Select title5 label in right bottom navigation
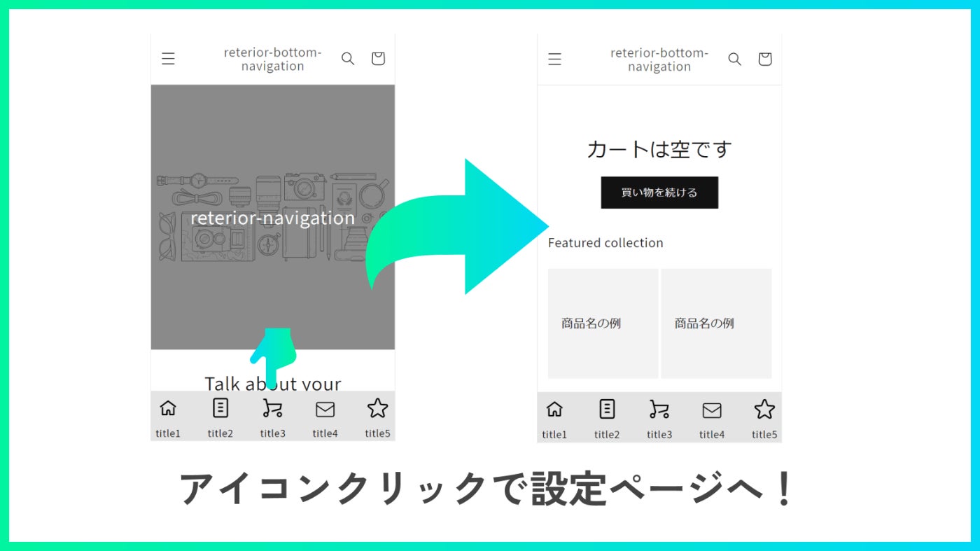Viewport: 980px width, 551px height. (764, 435)
